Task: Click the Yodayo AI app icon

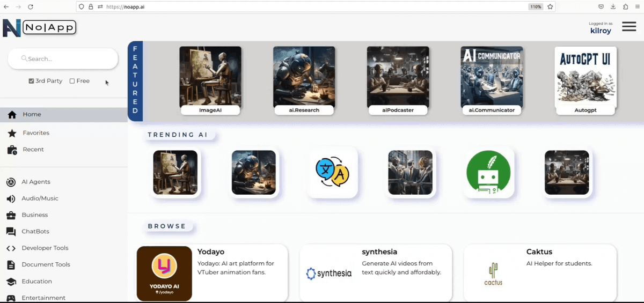Action: [164, 273]
